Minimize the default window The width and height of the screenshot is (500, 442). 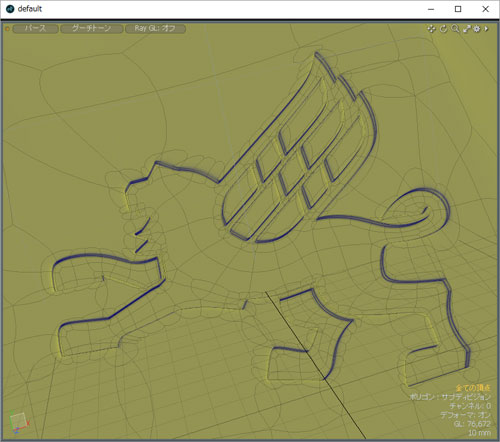click(431, 9)
